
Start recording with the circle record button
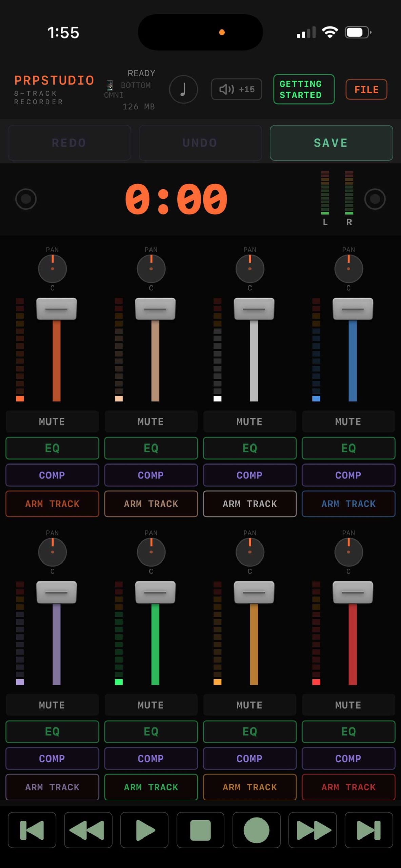257,830
